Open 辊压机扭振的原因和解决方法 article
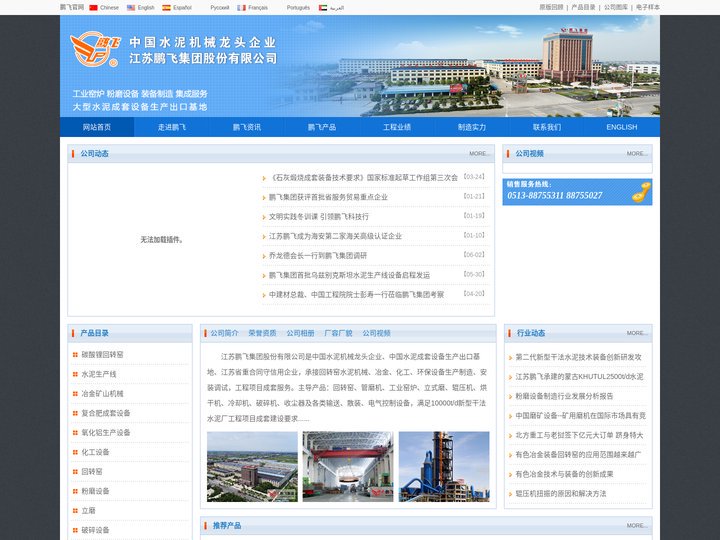This screenshot has width=720, height=540. (x=561, y=494)
